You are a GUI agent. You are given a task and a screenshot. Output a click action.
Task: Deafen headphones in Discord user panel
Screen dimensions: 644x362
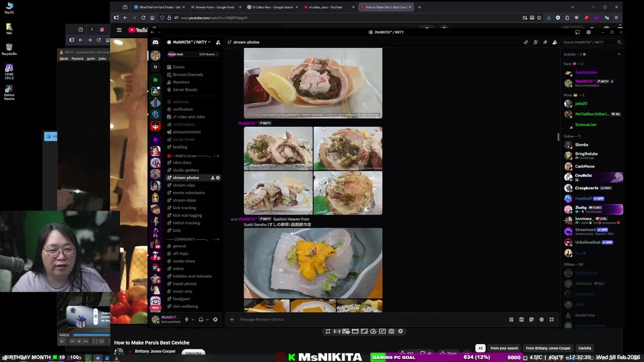(201, 319)
